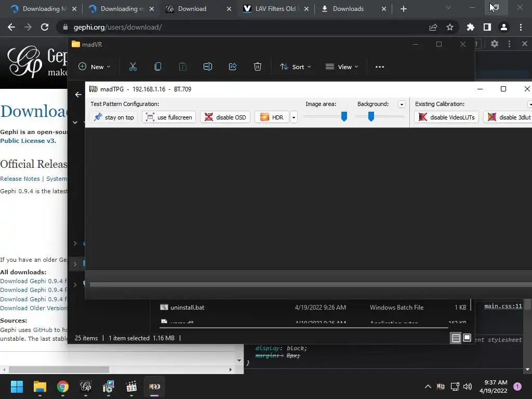Image resolution: width=532 pixels, height=399 pixels.
Task: Click the Copy icon in madVR Explorer
Action: [158, 67]
